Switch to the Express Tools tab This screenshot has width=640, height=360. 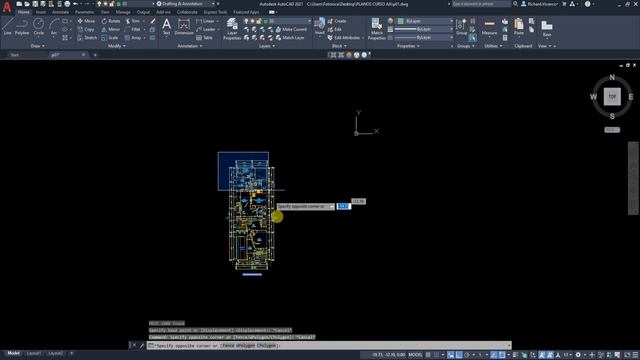click(x=215, y=12)
